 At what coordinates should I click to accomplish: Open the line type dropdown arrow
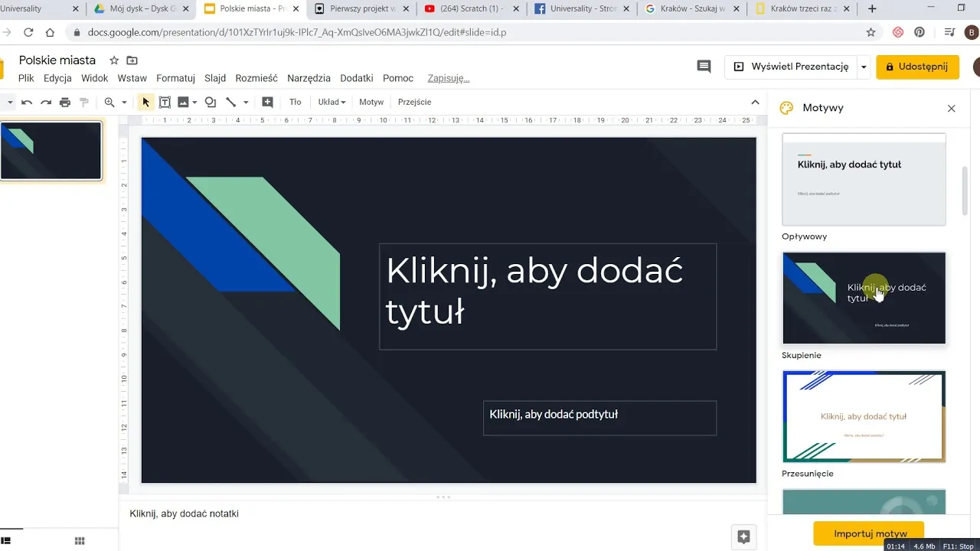pyautogui.click(x=246, y=102)
